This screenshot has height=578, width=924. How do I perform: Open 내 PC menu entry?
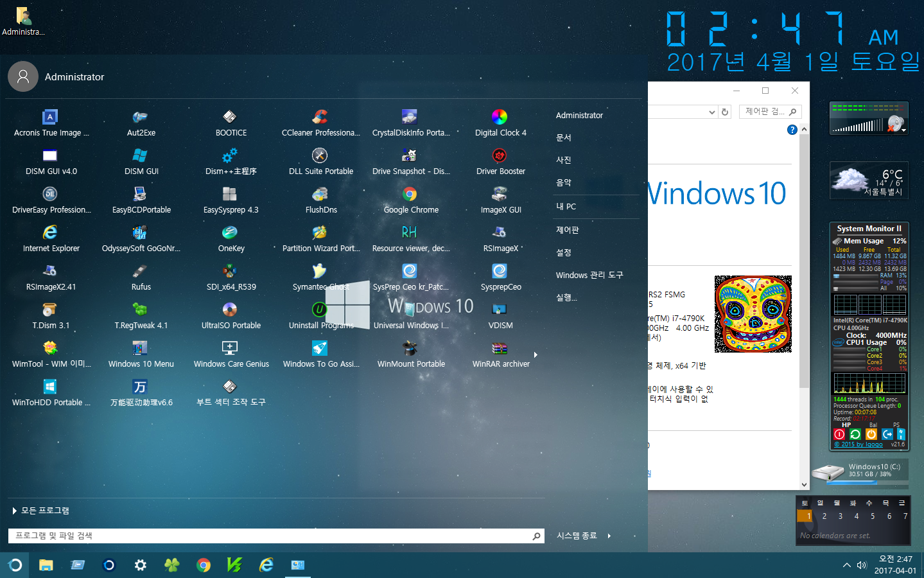point(566,207)
